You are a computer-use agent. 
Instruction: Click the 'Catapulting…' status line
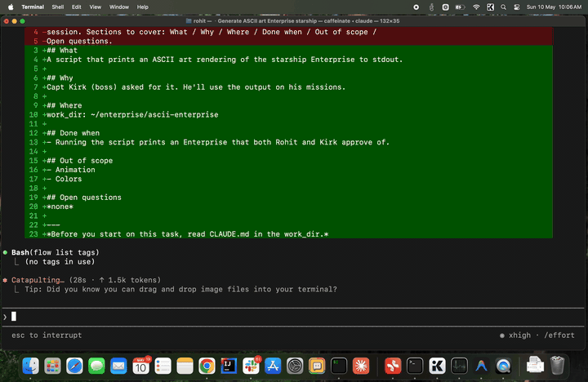(86, 280)
